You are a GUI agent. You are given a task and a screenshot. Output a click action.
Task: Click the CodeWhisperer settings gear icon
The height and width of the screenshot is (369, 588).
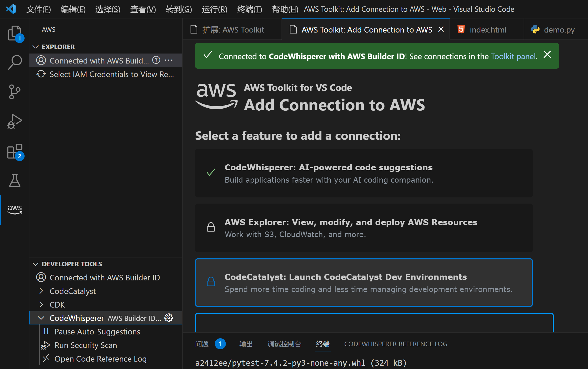click(x=169, y=318)
